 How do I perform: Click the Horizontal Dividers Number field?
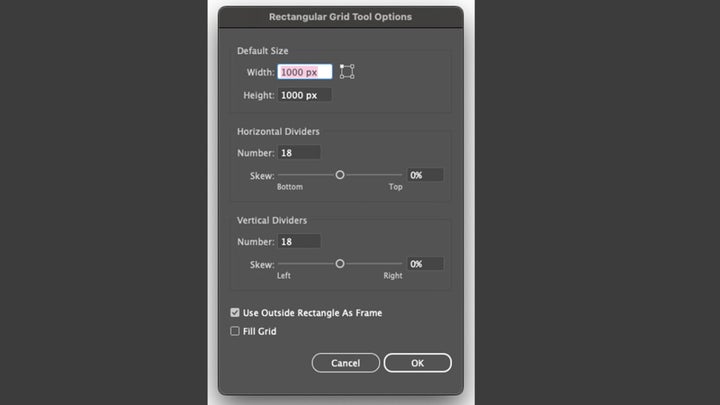tap(299, 152)
